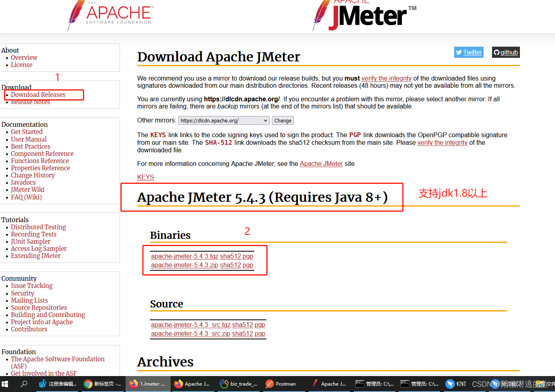555x392 pixels.
Task: Open the Apache JMeter site link
Action: click(x=321, y=163)
